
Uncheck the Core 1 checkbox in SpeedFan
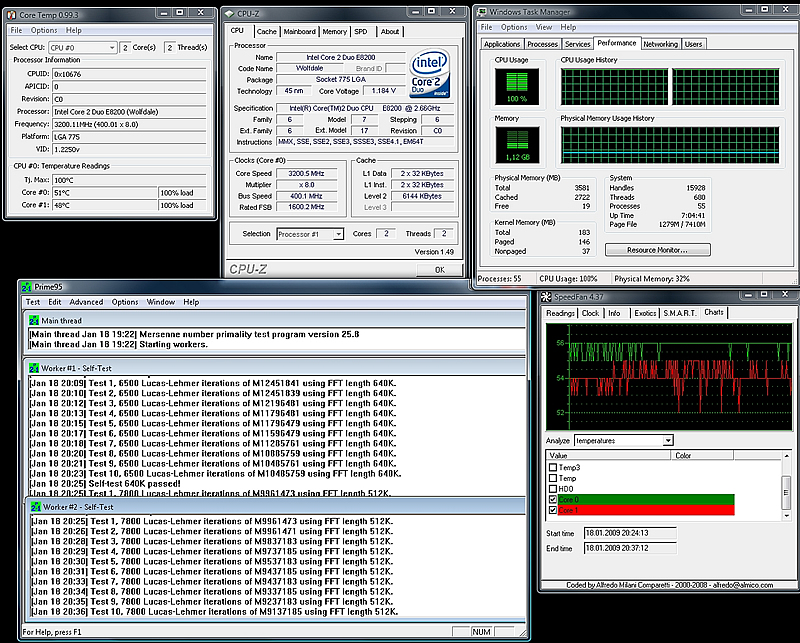click(x=553, y=510)
